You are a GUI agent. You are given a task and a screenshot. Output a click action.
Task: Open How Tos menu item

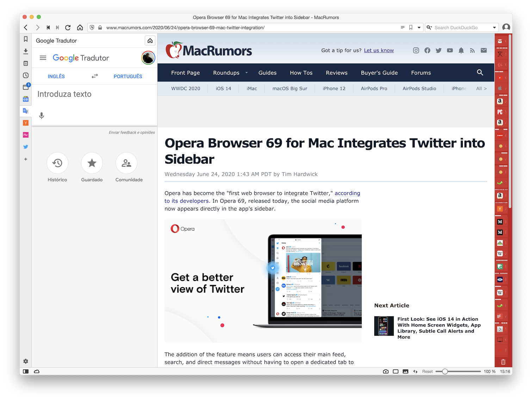[301, 73]
